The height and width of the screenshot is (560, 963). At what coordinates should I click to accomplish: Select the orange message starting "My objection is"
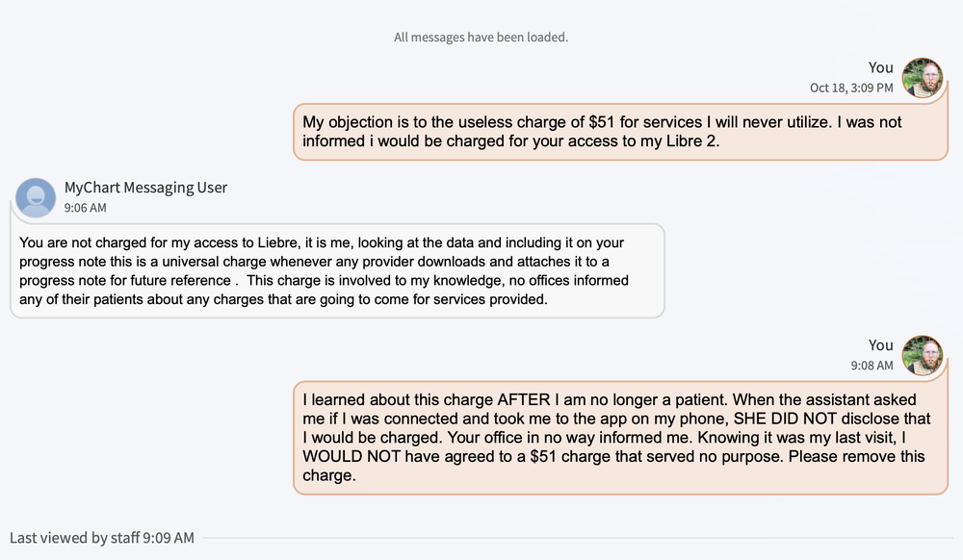coord(620,132)
